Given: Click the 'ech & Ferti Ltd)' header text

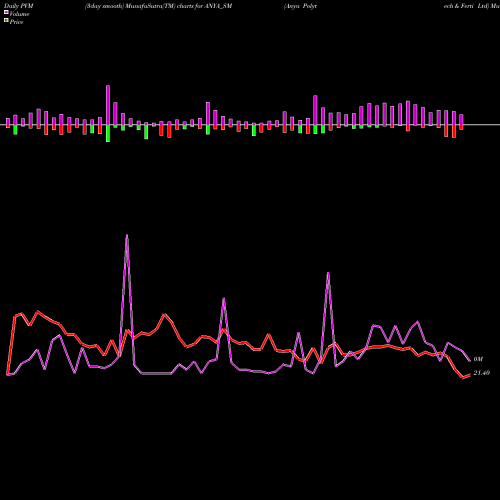Looking at the screenshot, I should pos(466,6).
